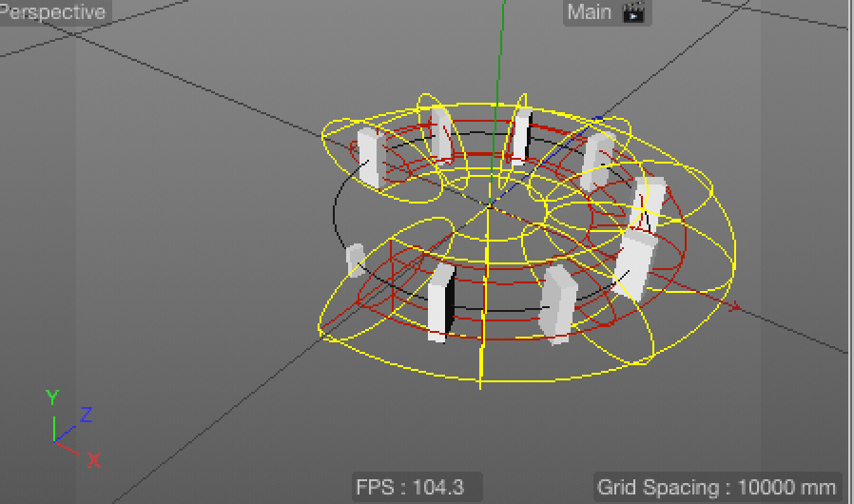Image resolution: width=854 pixels, height=504 pixels.
Task: Click the Perspective view label
Action: (53, 12)
